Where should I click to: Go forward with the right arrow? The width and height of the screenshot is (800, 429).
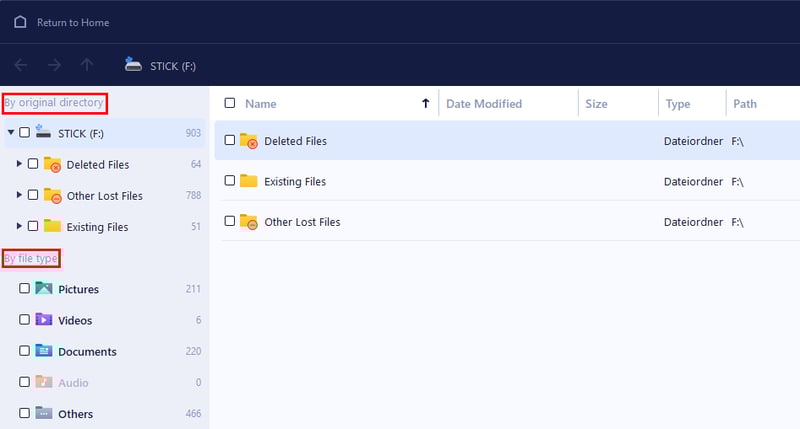(x=54, y=65)
